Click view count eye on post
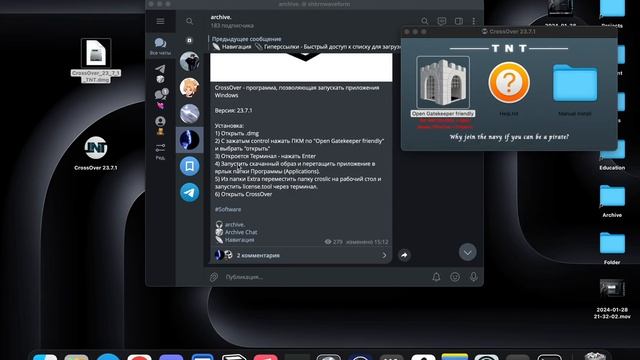 coord(328,242)
